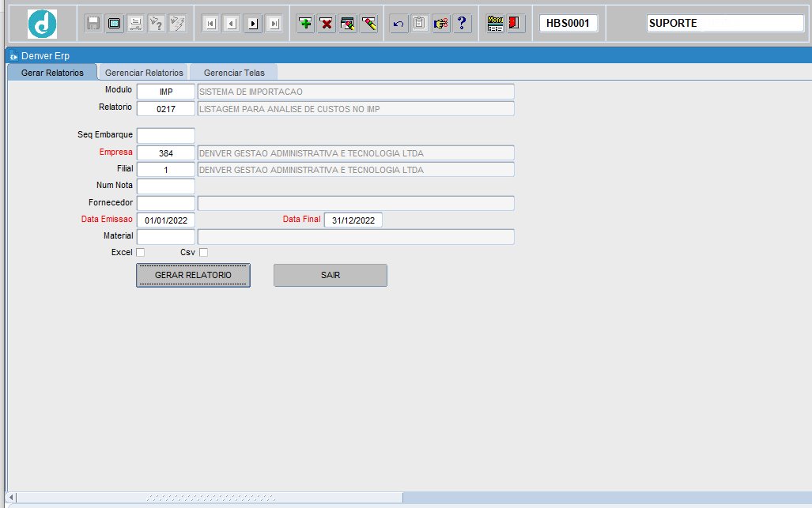812x508 pixels.
Task: Click the Fornecedor code input field
Action: pos(166,203)
